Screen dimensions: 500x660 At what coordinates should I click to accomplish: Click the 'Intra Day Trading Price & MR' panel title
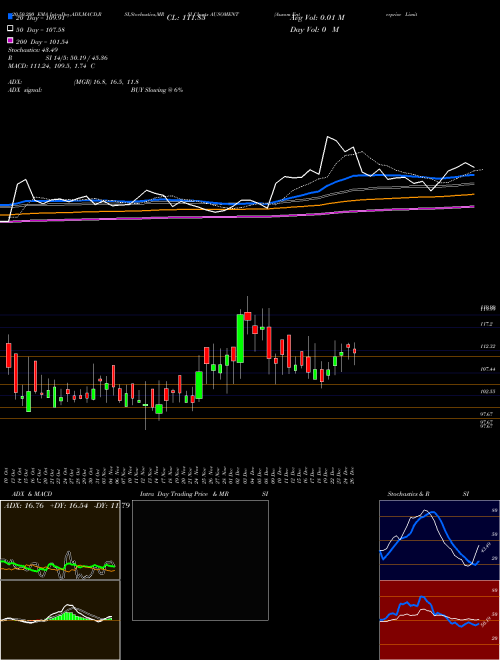[x=184, y=494]
